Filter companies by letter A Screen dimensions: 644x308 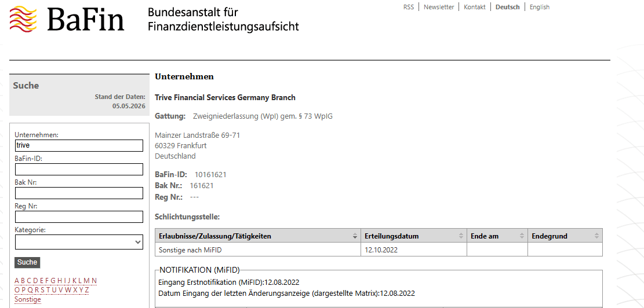17,281
